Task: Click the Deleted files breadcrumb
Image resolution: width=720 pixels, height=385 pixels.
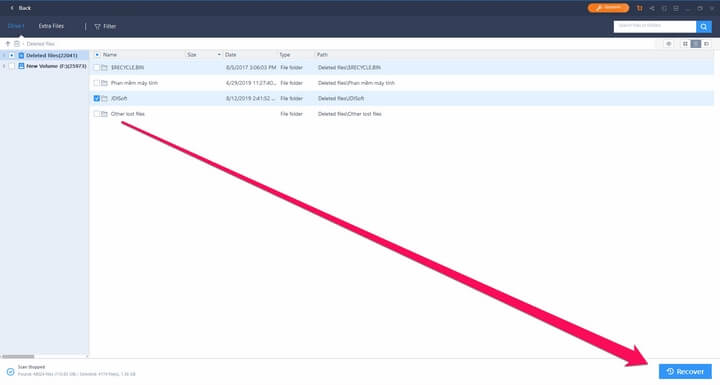Action: [40, 44]
